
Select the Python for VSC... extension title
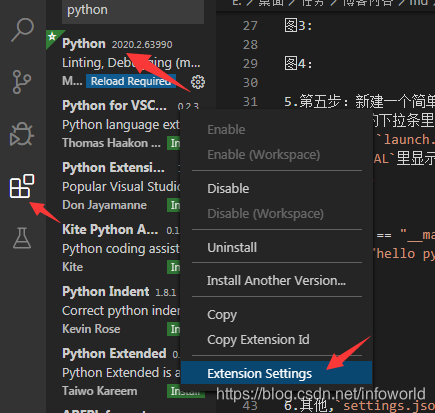click(x=114, y=106)
